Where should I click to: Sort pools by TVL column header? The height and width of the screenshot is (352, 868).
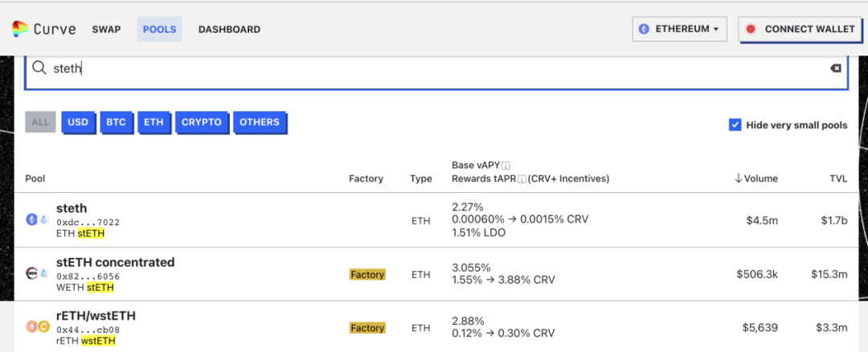click(838, 178)
